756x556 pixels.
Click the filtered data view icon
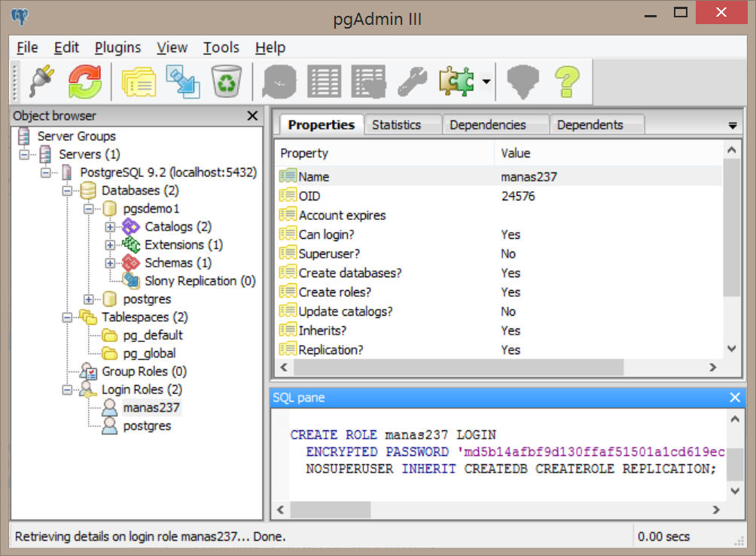pyautogui.click(x=369, y=81)
